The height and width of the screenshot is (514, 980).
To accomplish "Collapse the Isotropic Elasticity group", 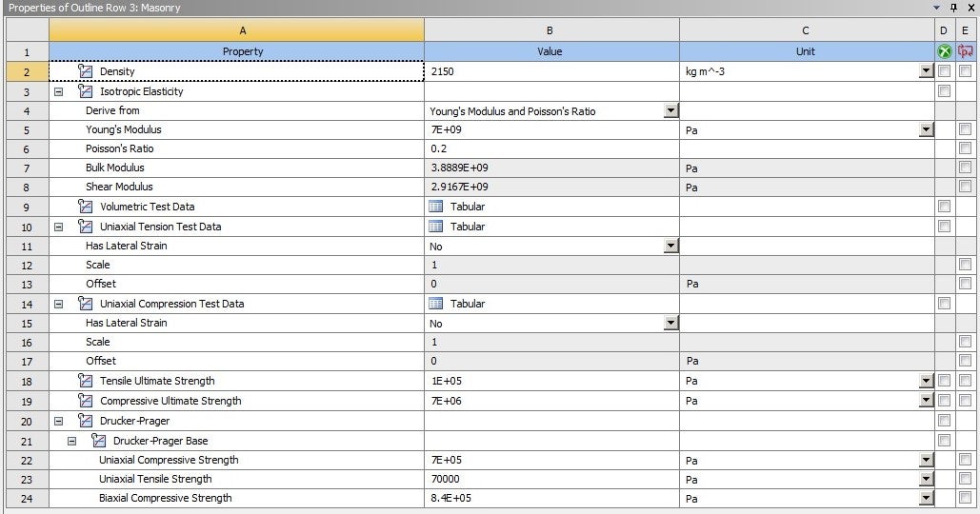I will [59, 91].
